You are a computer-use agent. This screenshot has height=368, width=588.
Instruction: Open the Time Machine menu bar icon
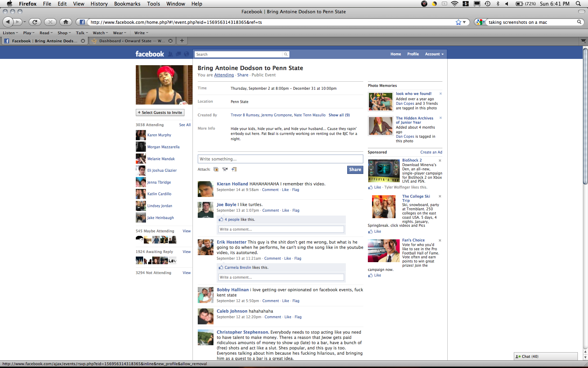(488, 4)
